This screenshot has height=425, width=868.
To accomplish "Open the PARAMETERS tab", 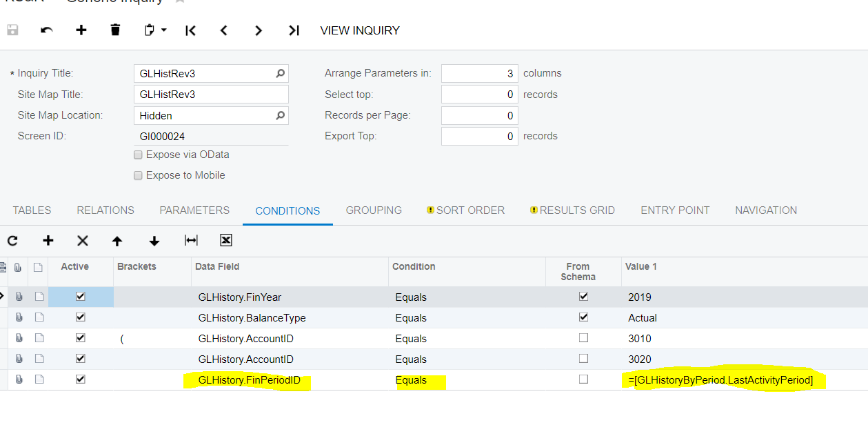I will pos(194,210).
